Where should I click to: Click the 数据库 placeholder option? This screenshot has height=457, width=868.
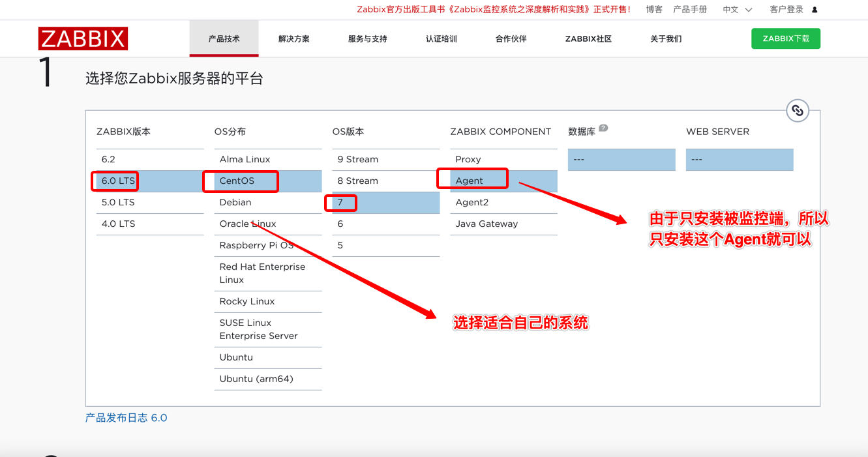(621, 160)
